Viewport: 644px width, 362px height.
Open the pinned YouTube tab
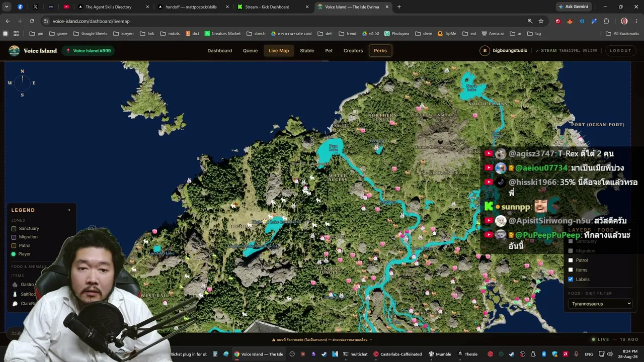pos(66,7)
